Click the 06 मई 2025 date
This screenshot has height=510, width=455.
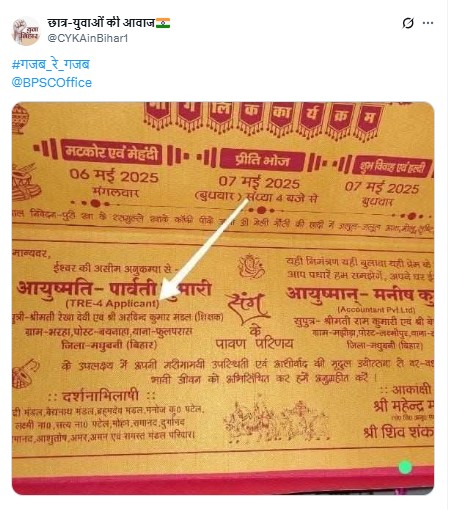pos(114,175)
